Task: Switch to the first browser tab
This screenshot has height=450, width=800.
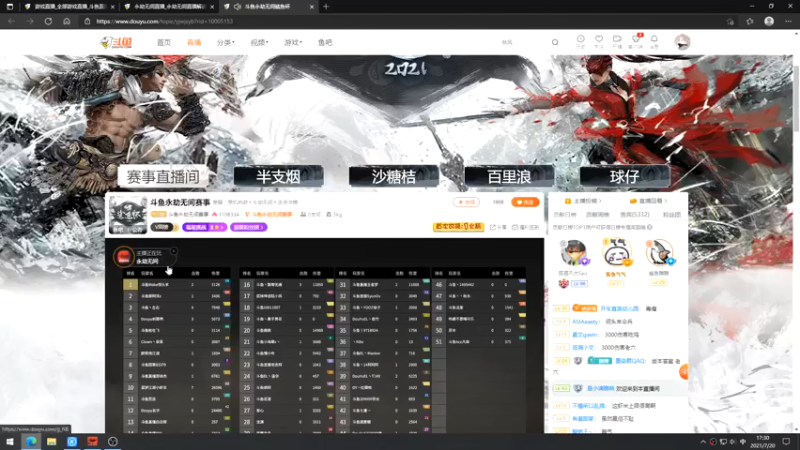Action: [x=69, y=7]
